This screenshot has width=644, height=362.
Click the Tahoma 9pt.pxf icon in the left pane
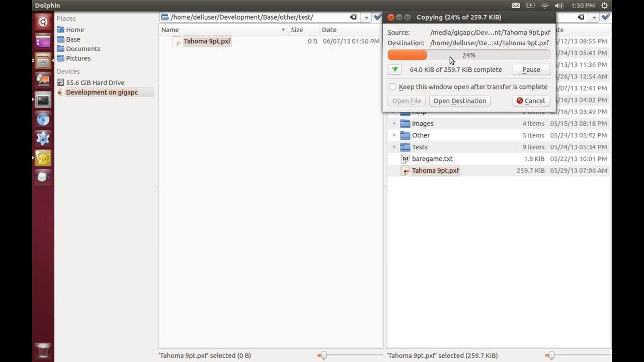click(x=177, y=41)
